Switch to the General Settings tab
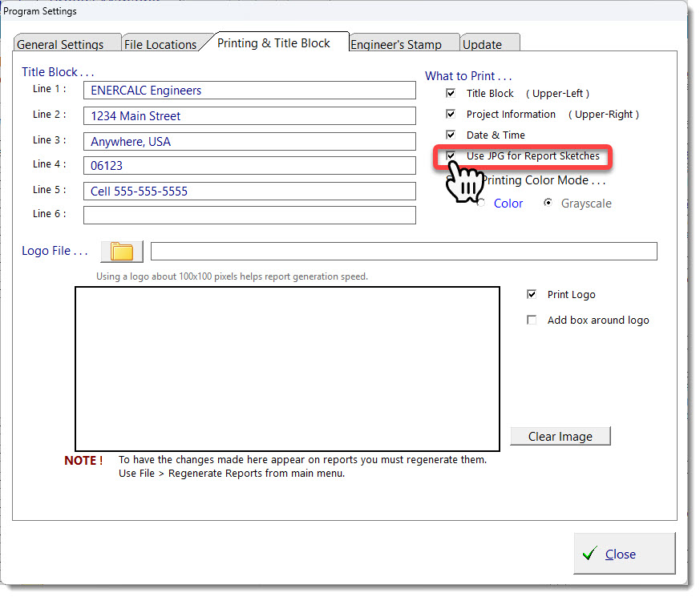Viewport: 700px width, 597px height. pyautogui.click(x=61, y=44)
